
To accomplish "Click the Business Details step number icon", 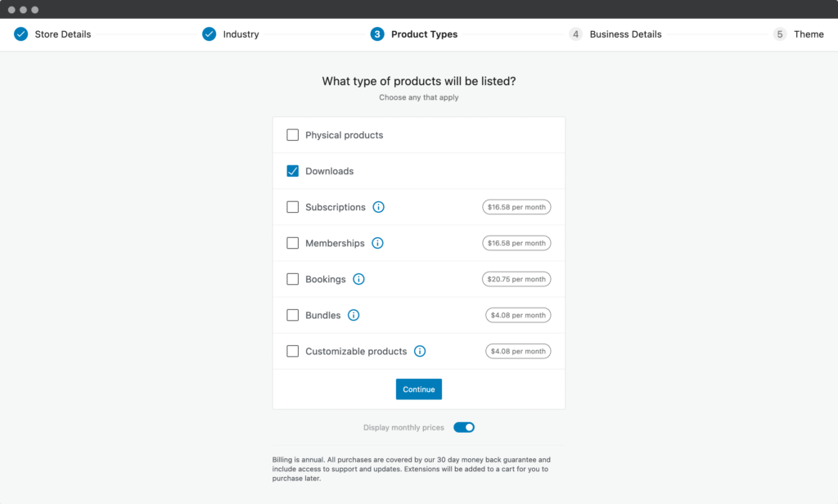I will point(576,34).
